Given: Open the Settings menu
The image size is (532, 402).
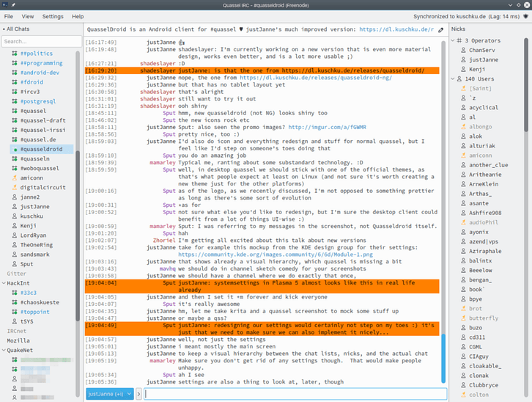Looking at the screenshot, I should 53,16.
